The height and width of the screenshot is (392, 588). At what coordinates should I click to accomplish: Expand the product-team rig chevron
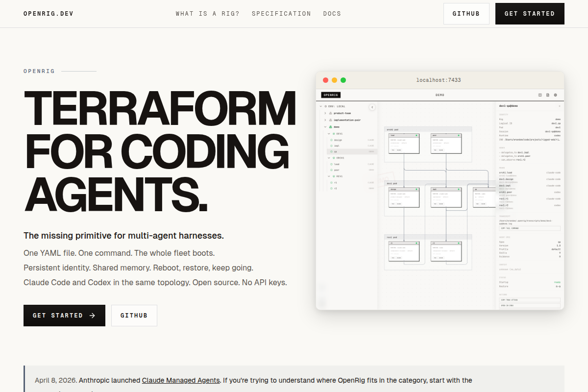tap(325, 113)
